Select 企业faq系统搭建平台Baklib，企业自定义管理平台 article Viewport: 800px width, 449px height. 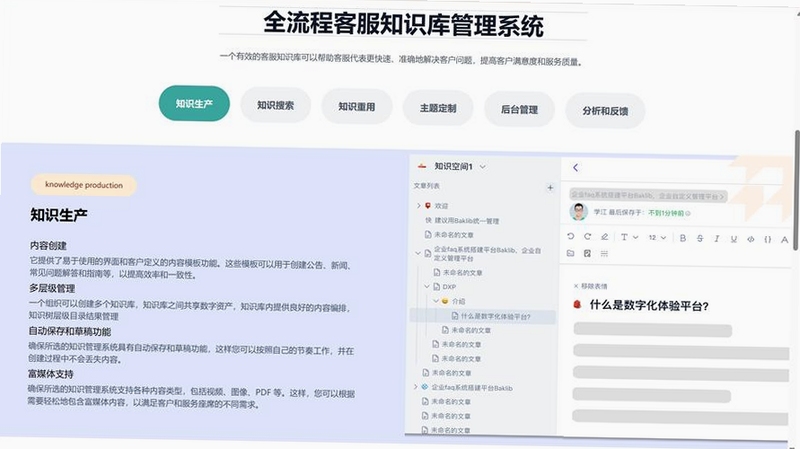click(x=487, y=254)
